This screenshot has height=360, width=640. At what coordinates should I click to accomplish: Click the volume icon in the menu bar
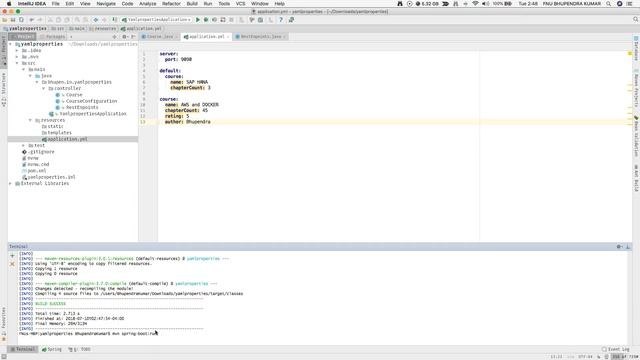point(485,3)
